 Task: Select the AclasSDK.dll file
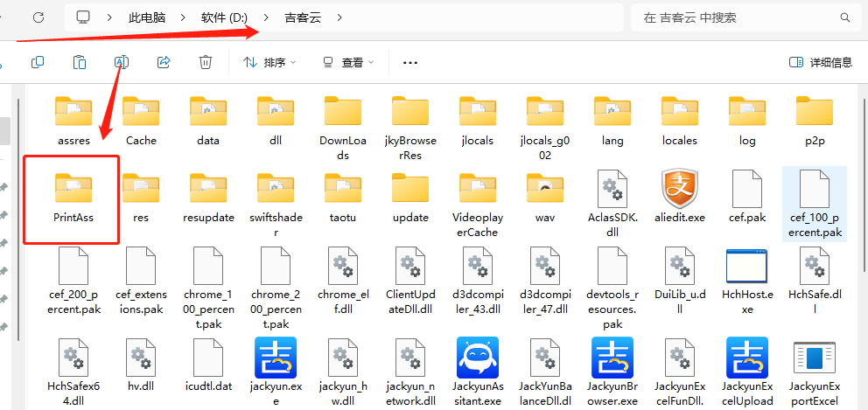pyautogui.click(x=612, y=205)
